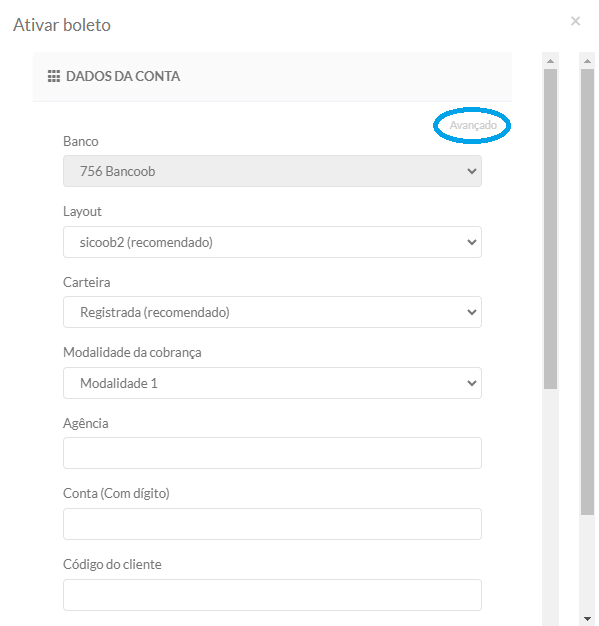Click the inner scrollbar's up arrow

coord(550,61)
